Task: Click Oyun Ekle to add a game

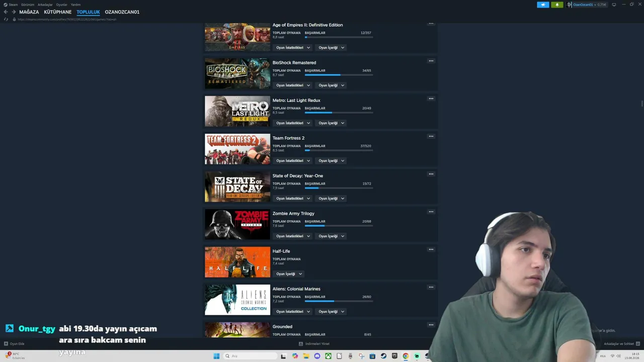Action: [x=14, y=344]
